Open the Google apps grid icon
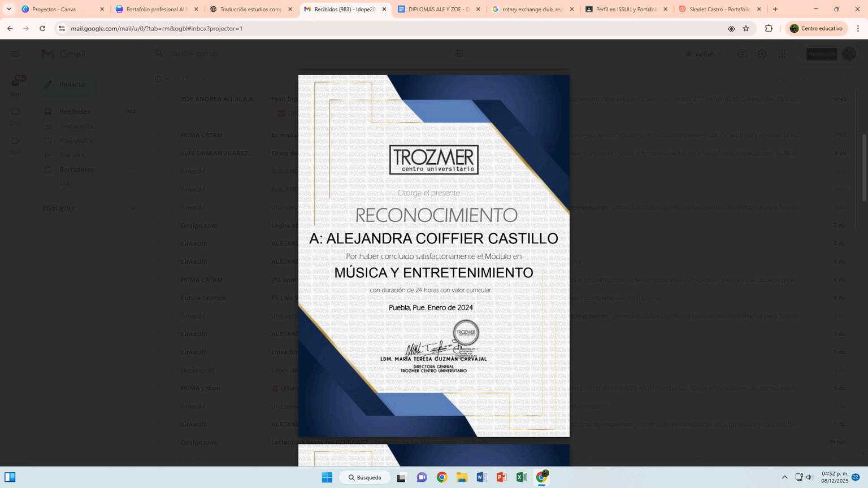Viewport: 868px width, 488px height. click(x=782, y=54)
